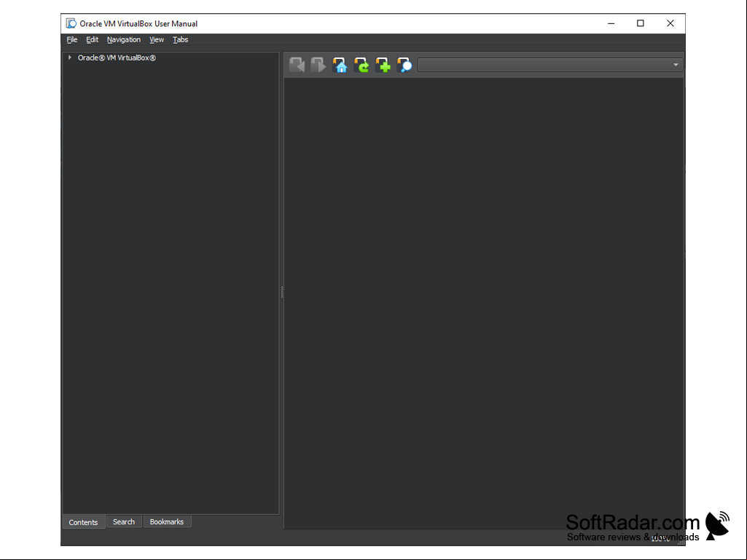Open the Navigation menu
The height and width of the screenshot is (560, 747).
pyautogui.click(x=123, y=39)
